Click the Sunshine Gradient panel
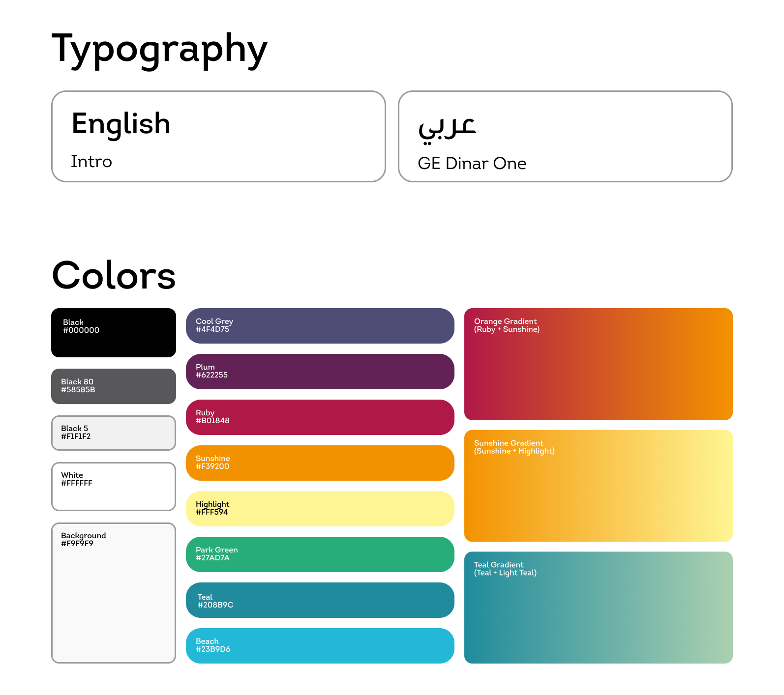Viewport: 784px width, 695px height. click(599, 486)
